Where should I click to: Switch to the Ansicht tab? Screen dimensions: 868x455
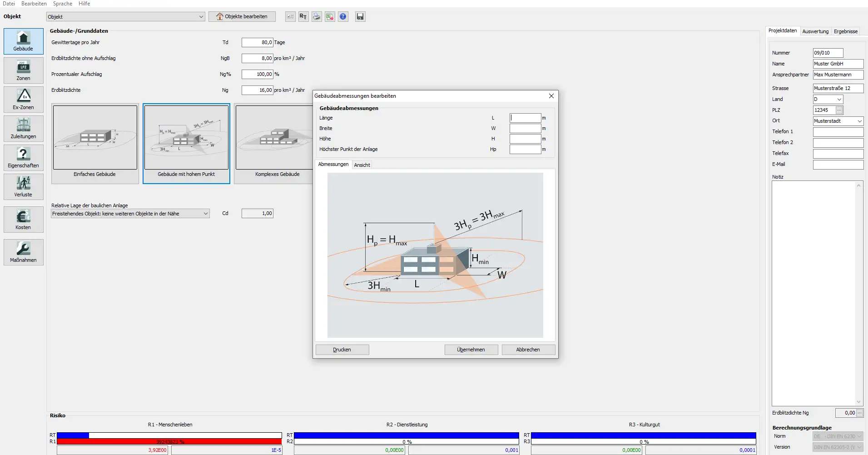click(x=362, y=165)
